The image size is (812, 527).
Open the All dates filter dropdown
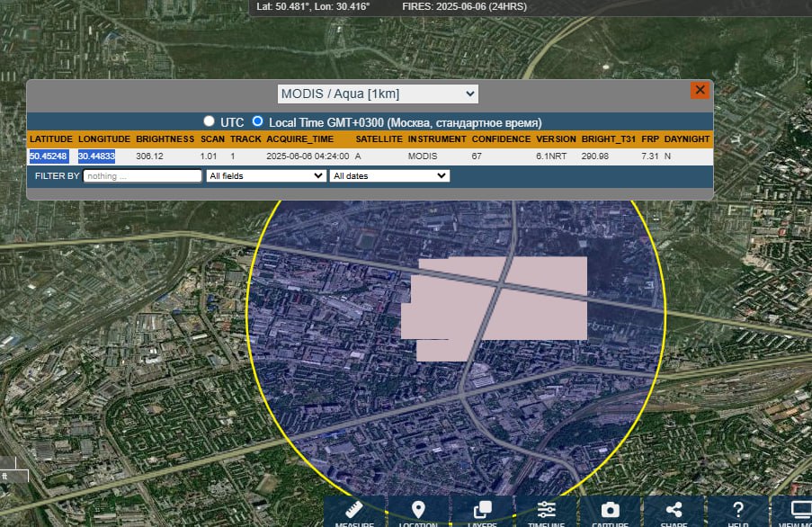coord(389,176)
